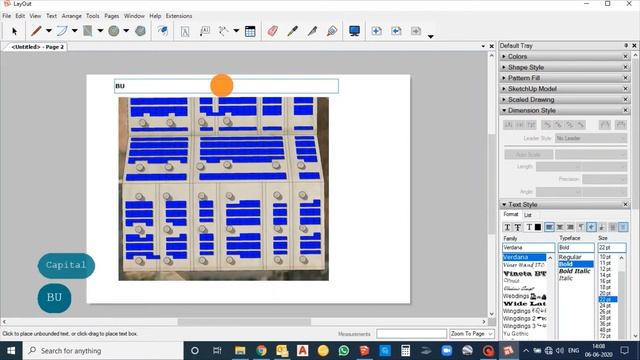Toggle underline text style

[507, 227]
